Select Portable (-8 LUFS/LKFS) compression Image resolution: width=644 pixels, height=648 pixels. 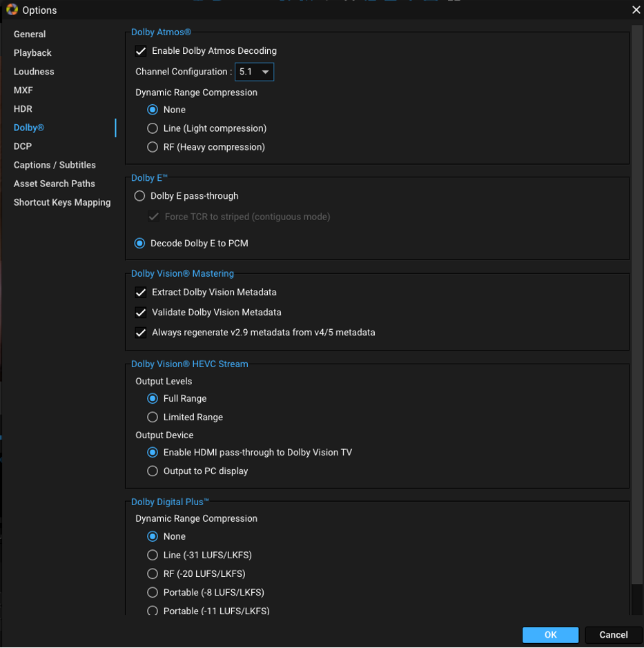coord(153,592)
